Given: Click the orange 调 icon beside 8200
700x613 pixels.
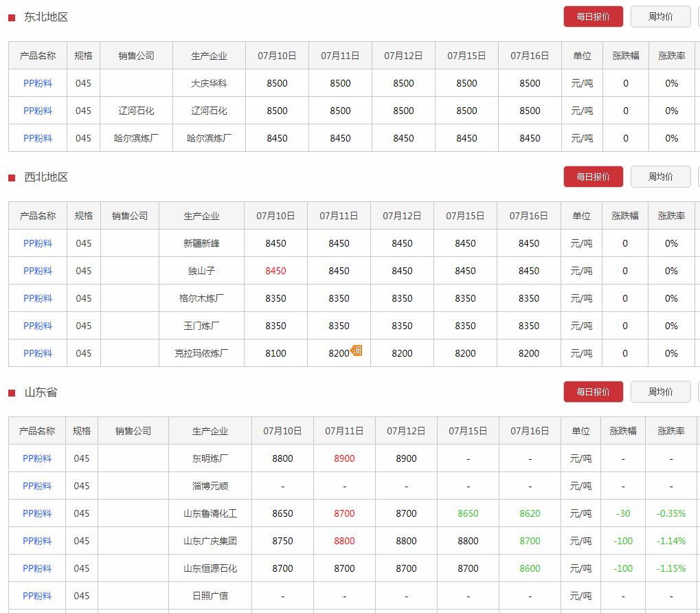Looking at the screenshot, I should coord(357,350).
